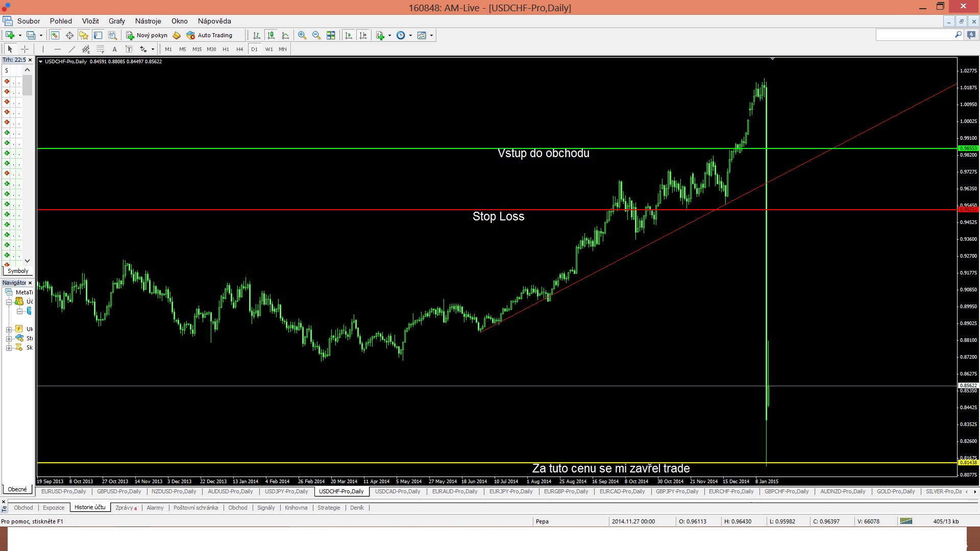Open the Strategy Tester icon
Viewport: 980px width, 551px height.
click(113, 35)
